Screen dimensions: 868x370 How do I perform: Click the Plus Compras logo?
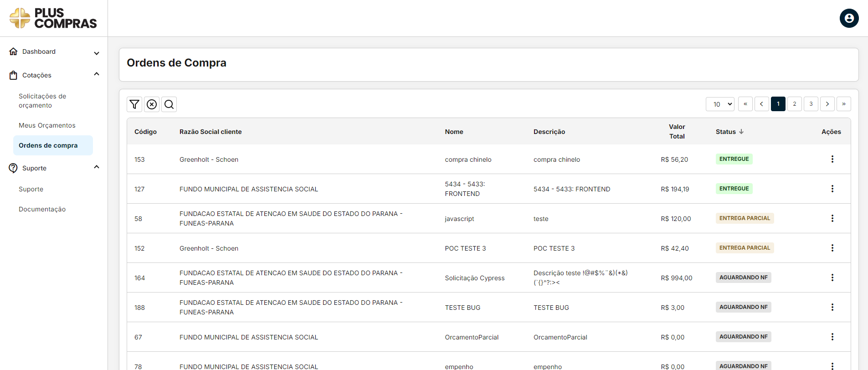point(53,18)
